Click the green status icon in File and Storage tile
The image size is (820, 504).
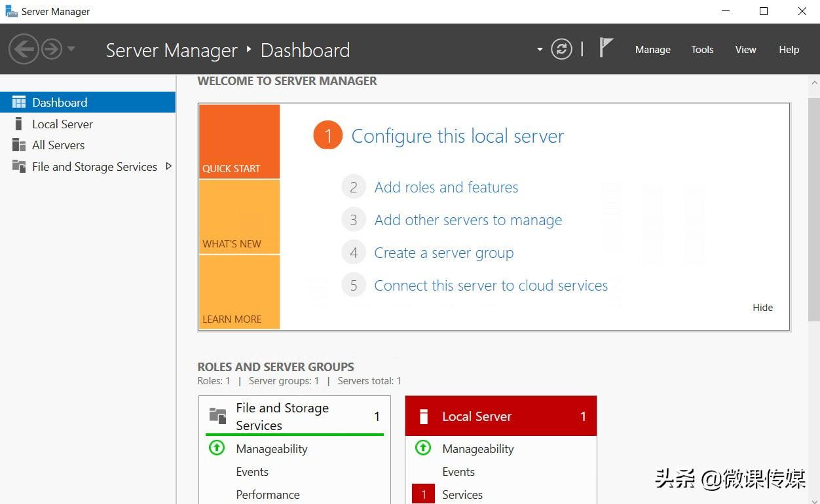point(217,448)
